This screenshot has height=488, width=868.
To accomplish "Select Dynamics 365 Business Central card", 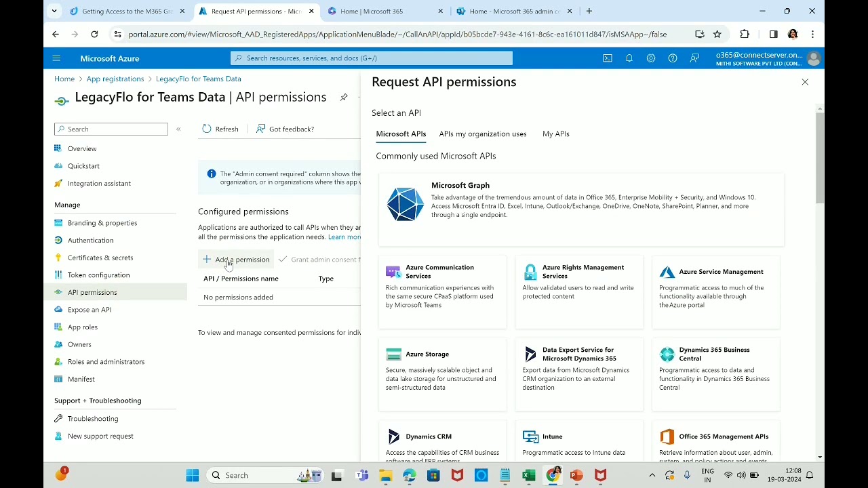I will point(716,375).
